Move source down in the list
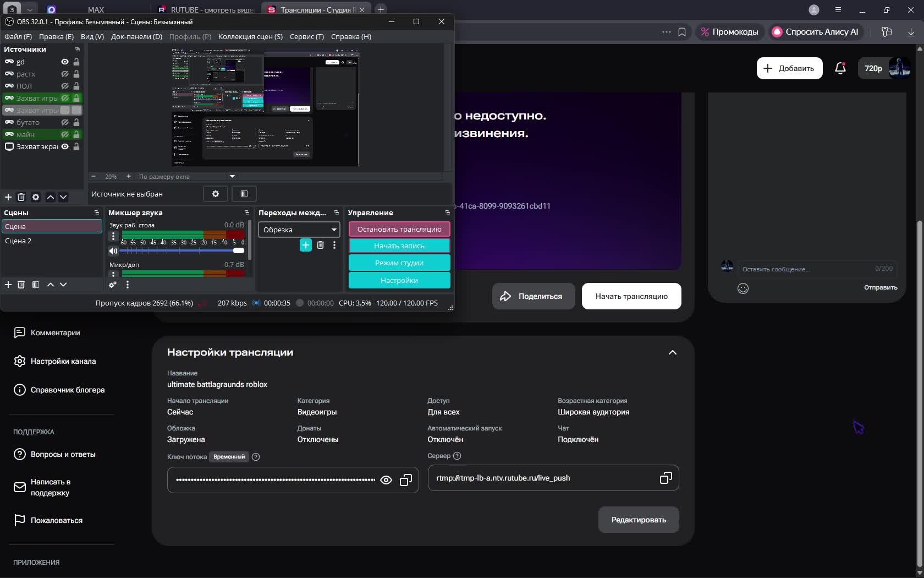Viewport: 924px width, 578px height. point(63,197)
